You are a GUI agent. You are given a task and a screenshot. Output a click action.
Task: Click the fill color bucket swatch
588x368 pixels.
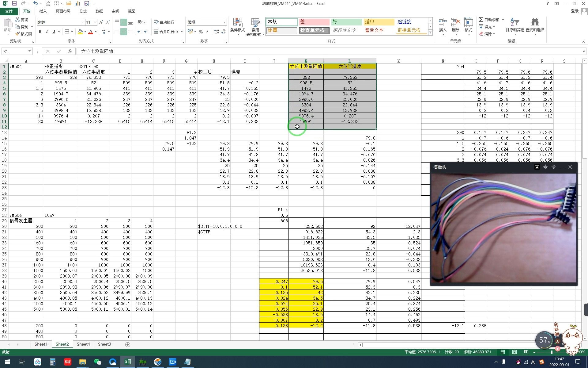tap(80, 32)
